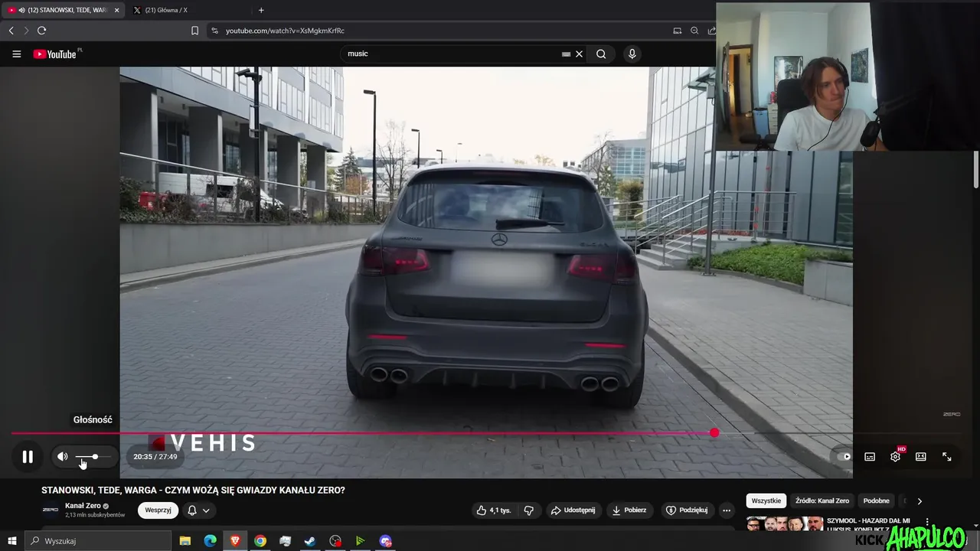
Task: Open the Windows Start menu
Action: [11, 541]
